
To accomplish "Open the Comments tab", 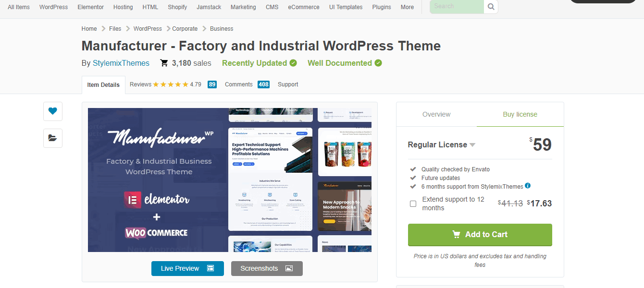I will (239, 84).
